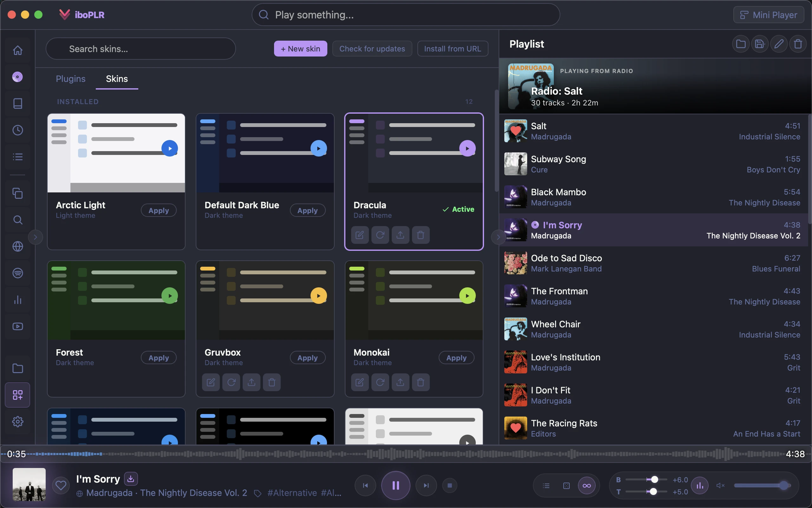
Task: Toggle the mute speaker icon
Action: tap(720, 485)
